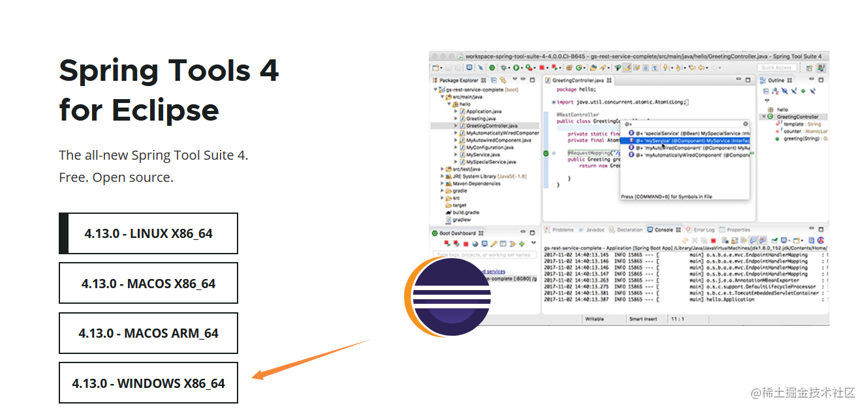Close the symbols popup with its X
Screen dimensions: 868x412
coord(746,124)
